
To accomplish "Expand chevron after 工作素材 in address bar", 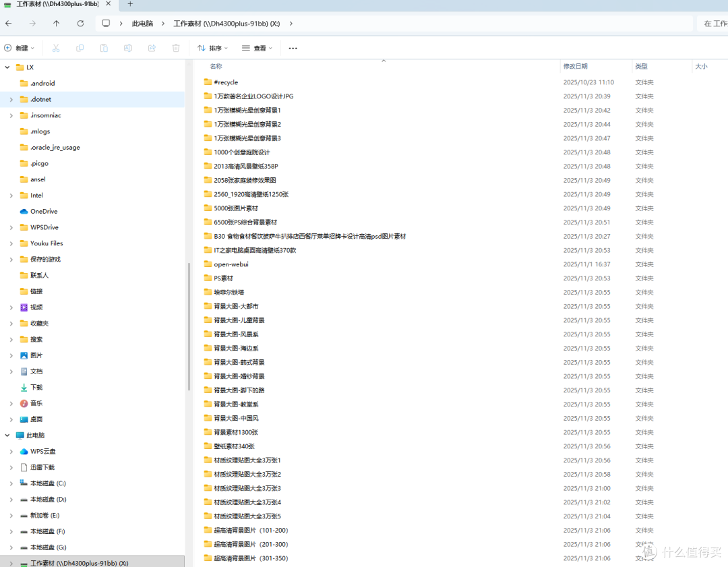I will click(291, 23).
